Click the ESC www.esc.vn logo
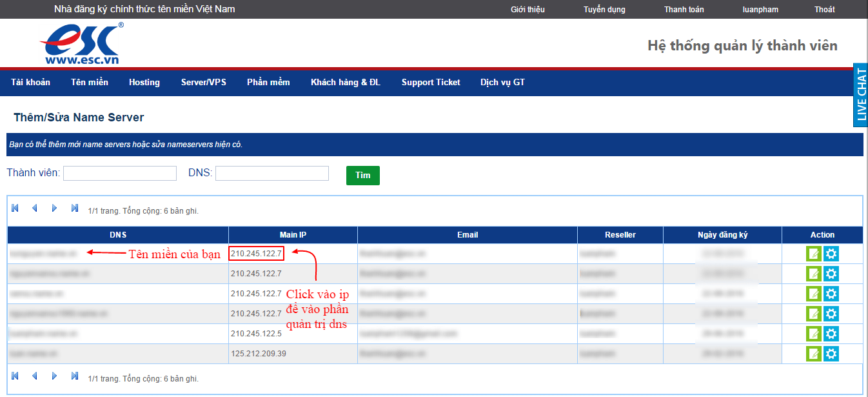 coord(81,43)
